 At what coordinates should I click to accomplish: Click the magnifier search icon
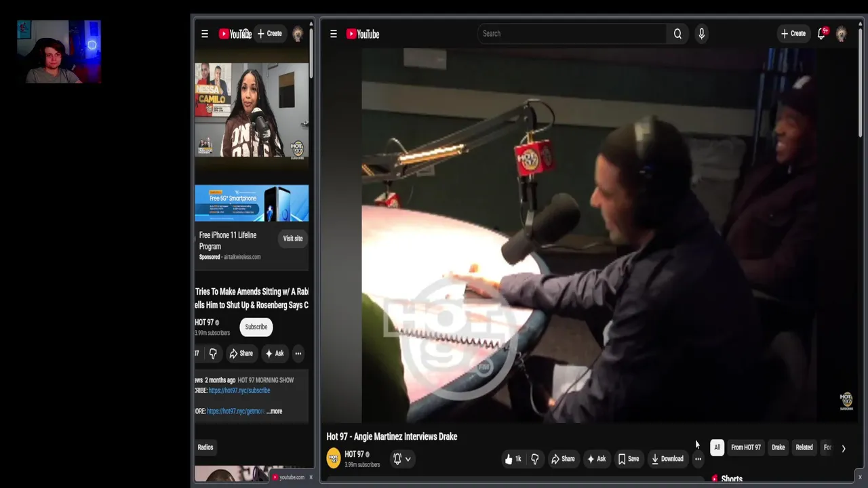click(677, 34)
